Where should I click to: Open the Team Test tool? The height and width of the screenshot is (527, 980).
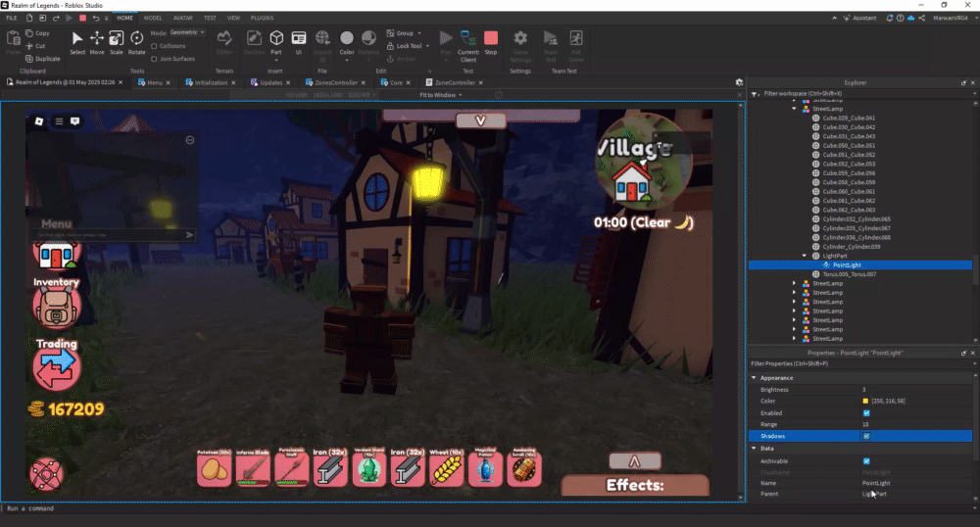pyautogui.click(x=551, y=46)
